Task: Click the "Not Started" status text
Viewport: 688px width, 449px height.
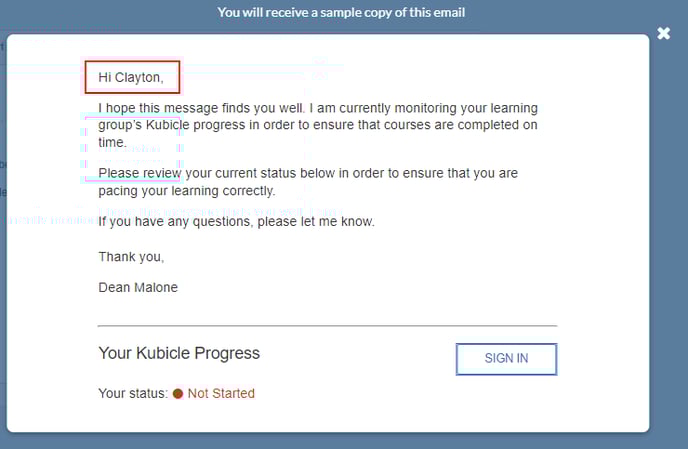Action: (x=221, y=393)
